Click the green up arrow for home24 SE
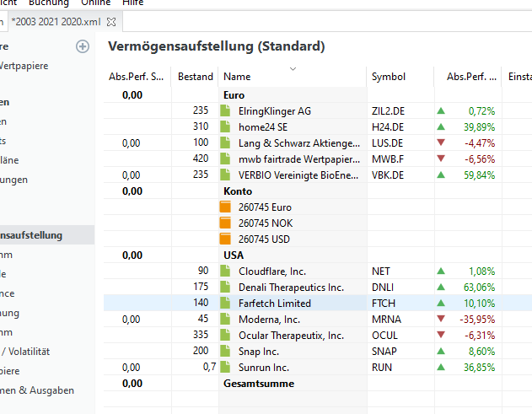Screen dimensions: 532x414 [441, 127]
